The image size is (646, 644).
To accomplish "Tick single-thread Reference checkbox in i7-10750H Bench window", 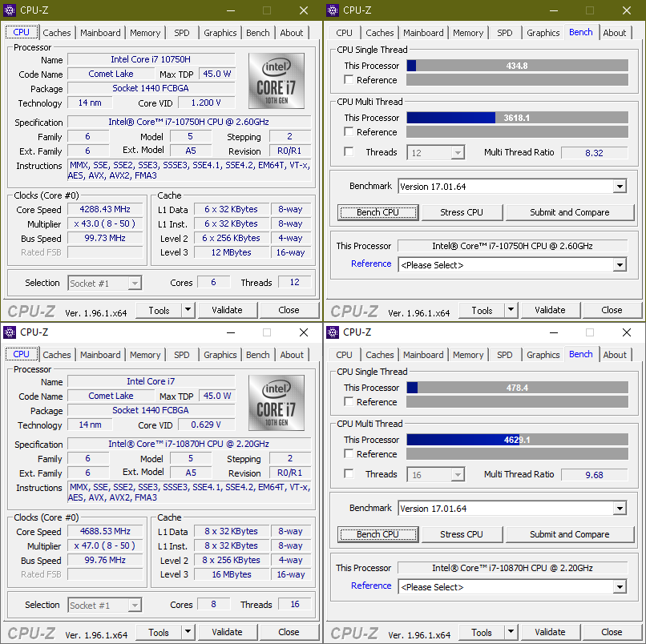I will [349, 80].
